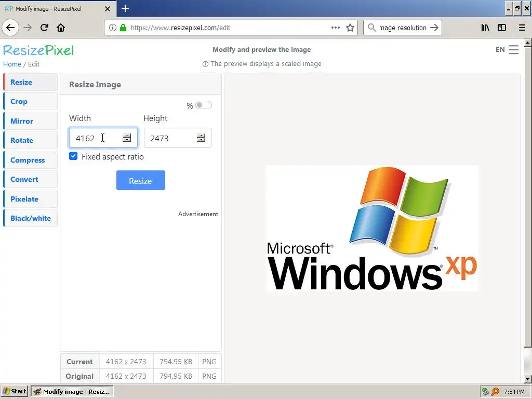Click the 7:54 PM taskbar clock

point(514,392)
